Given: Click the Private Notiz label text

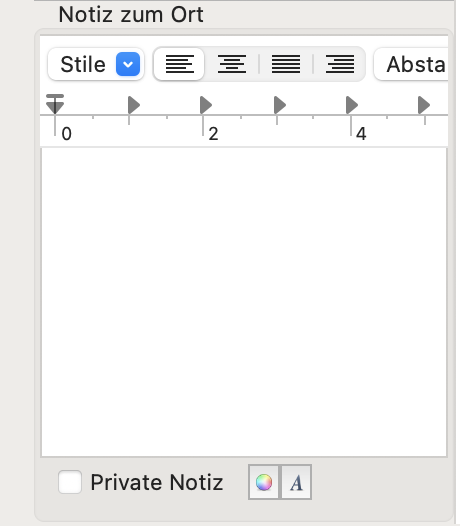Looking at the screenshot, I should click(157, 482).
